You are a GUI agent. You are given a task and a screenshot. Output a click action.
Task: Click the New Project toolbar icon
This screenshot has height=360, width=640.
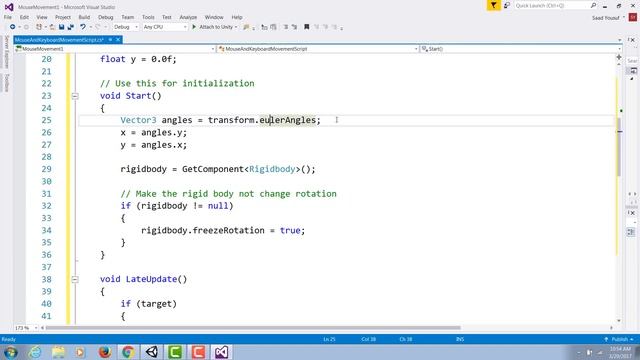click(x=39, y=27)
